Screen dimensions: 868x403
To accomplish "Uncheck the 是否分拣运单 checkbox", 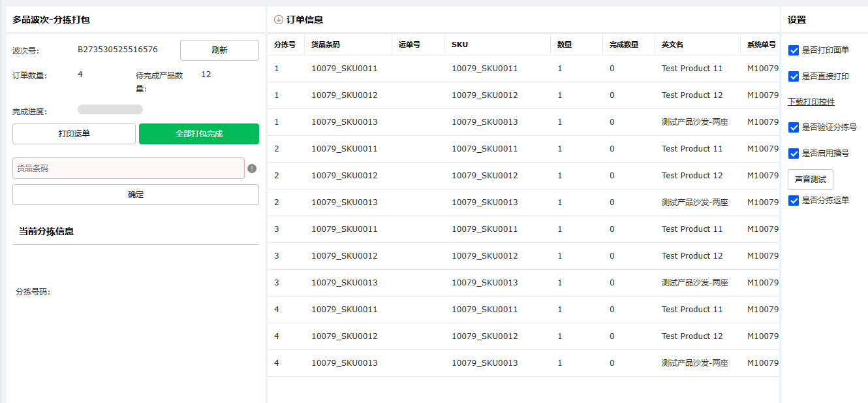I will click(794, 201).
